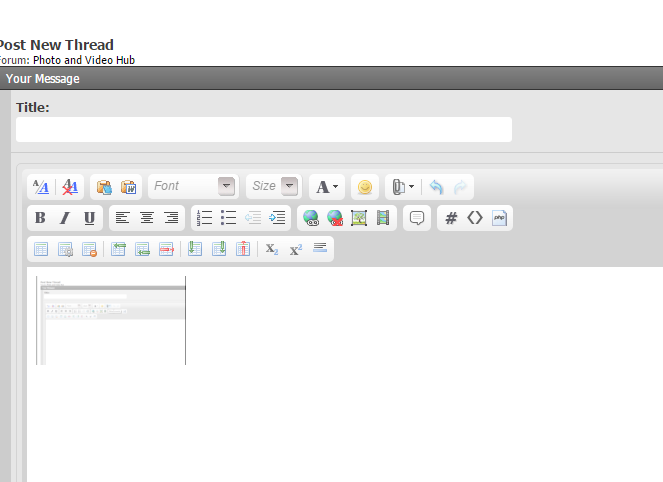
Task: Toggle underline formatting
Action: 89,218
